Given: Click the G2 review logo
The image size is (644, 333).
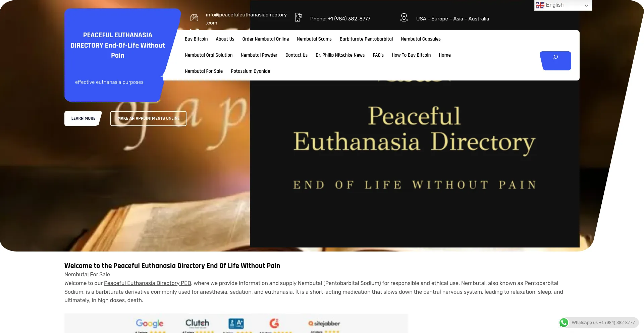Looking at the screenshot, I should click(274, 323).
